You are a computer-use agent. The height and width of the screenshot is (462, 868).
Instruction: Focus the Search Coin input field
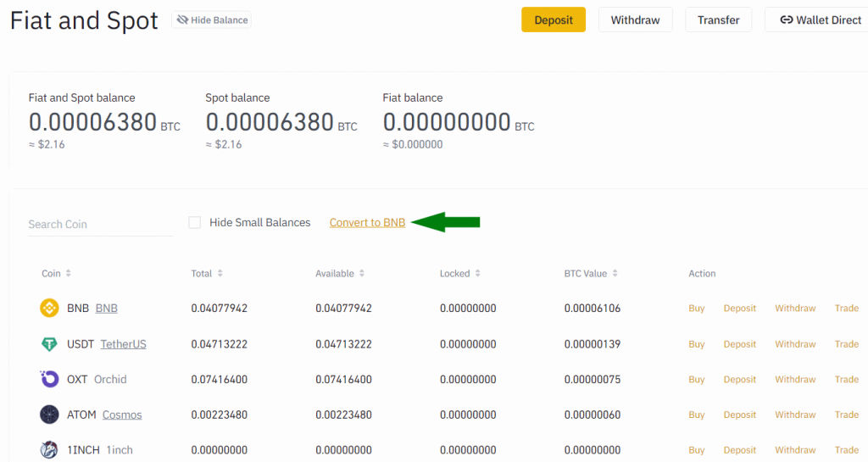click(99, 224)
